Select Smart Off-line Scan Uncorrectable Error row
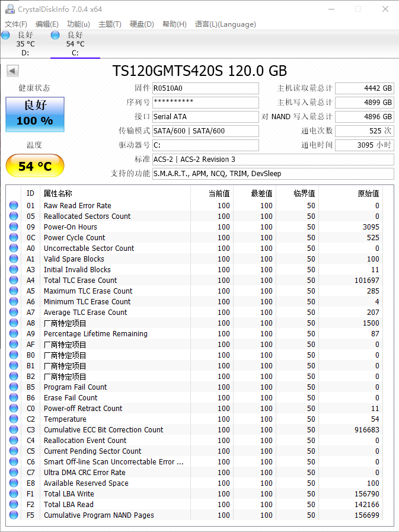This screenshot has height=532, width=399. 194,462
